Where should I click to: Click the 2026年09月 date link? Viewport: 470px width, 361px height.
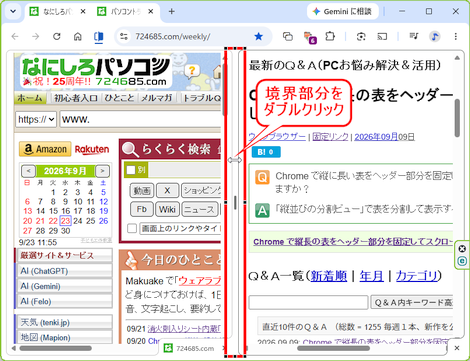(376, 137)
